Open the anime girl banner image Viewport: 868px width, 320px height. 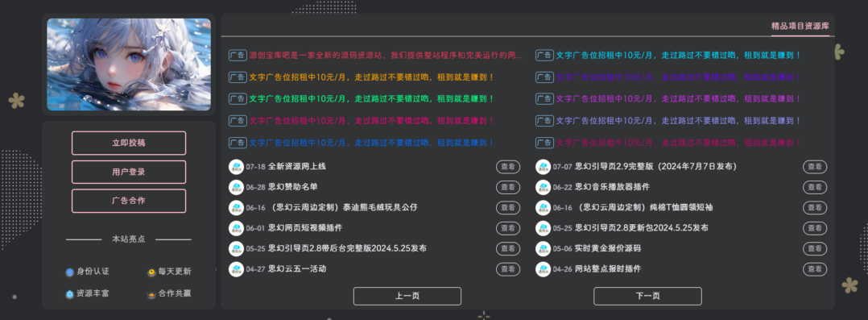(129, 64)
